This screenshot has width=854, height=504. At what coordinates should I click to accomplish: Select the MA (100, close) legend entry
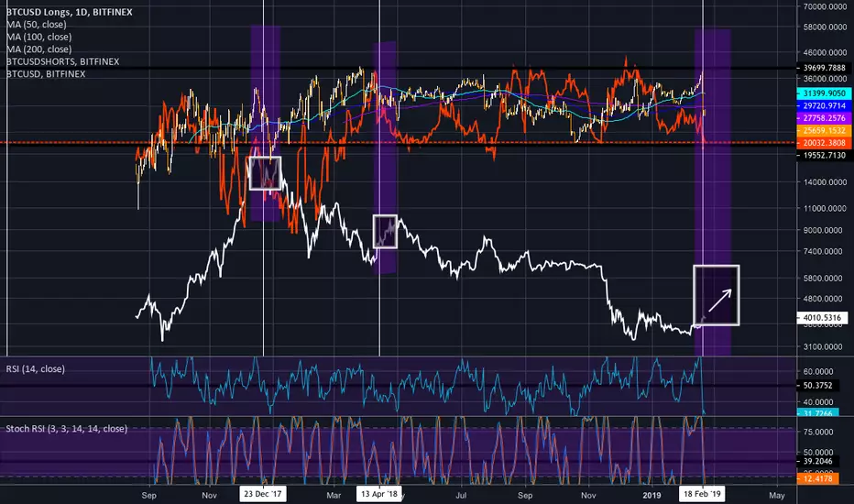[38, 37]
